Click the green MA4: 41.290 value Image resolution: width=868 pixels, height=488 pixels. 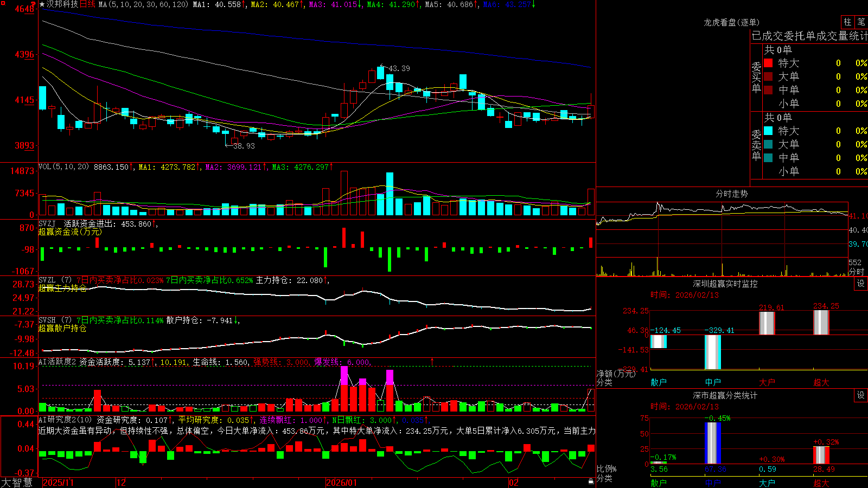tap(393, 4)
